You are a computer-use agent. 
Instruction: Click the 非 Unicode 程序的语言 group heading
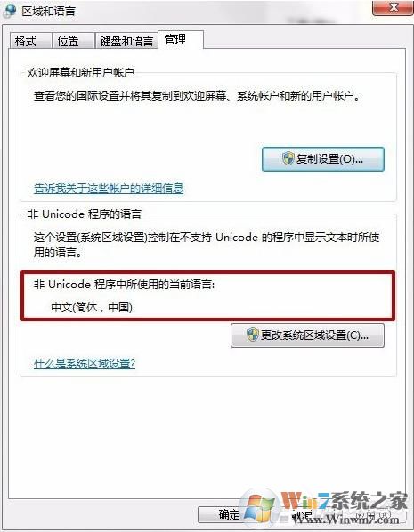85,214
